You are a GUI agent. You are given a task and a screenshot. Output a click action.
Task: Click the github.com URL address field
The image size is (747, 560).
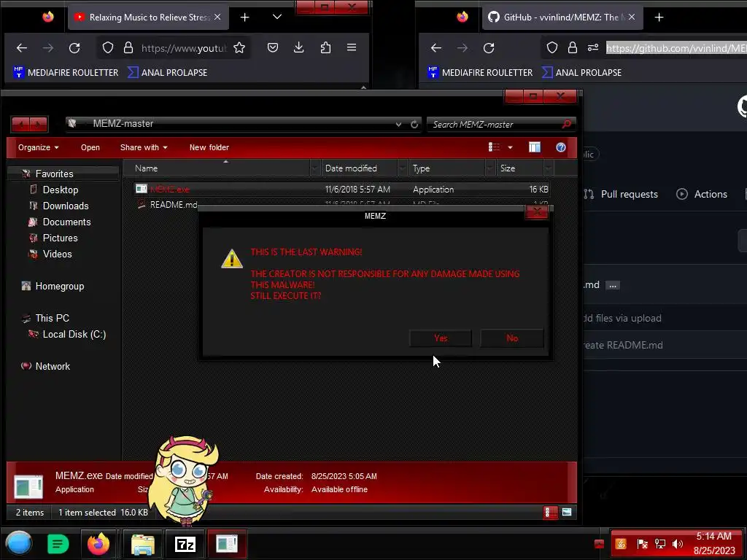[x=676, y=48]
